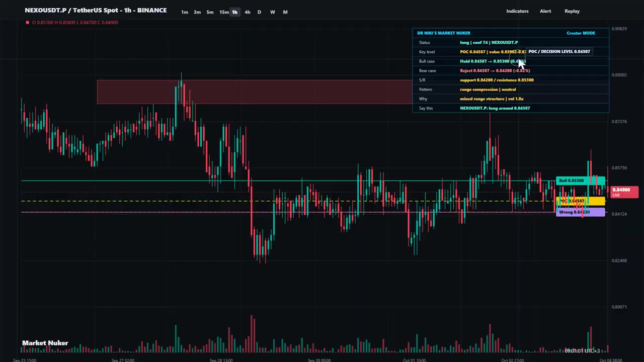The image size is (644, 362).
Task: Click the 'range compression | neutral' pattern text
Action: click(x=488, y=89)
